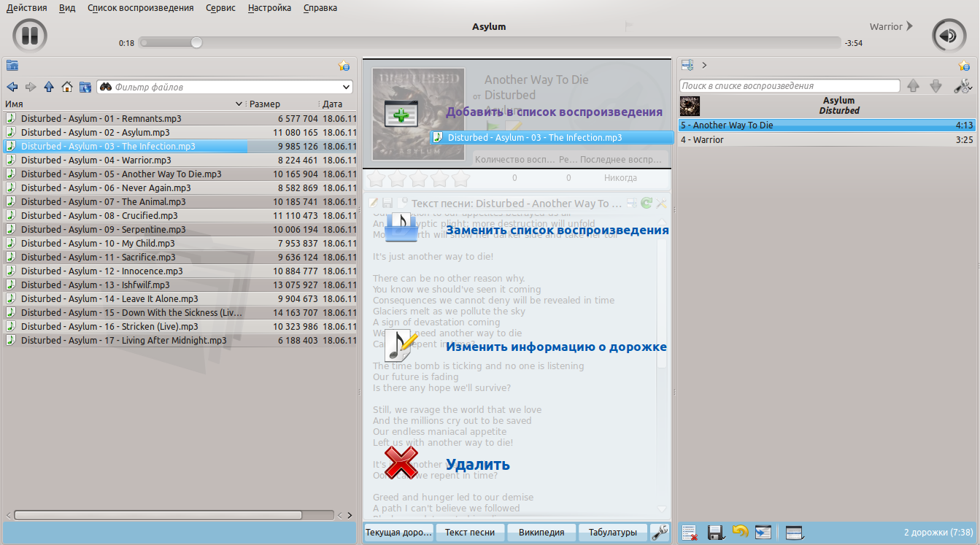Pause playback with the round pause button

point(30,36)
